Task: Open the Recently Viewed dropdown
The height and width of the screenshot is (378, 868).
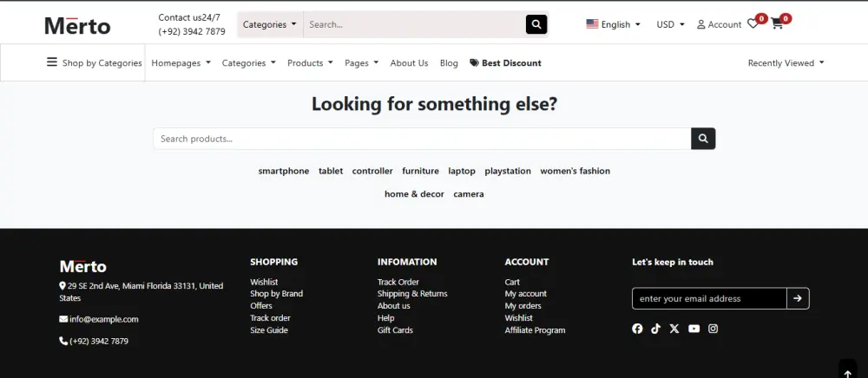Action: coord(786,63)
